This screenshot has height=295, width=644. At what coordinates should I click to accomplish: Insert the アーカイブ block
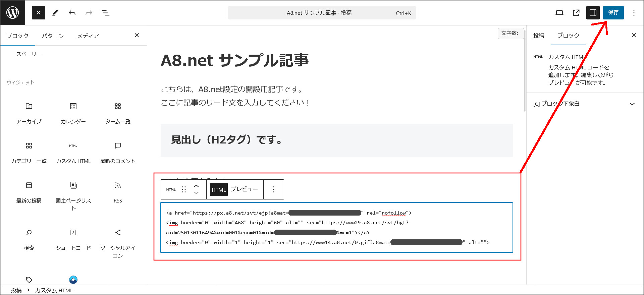point(29,113)
